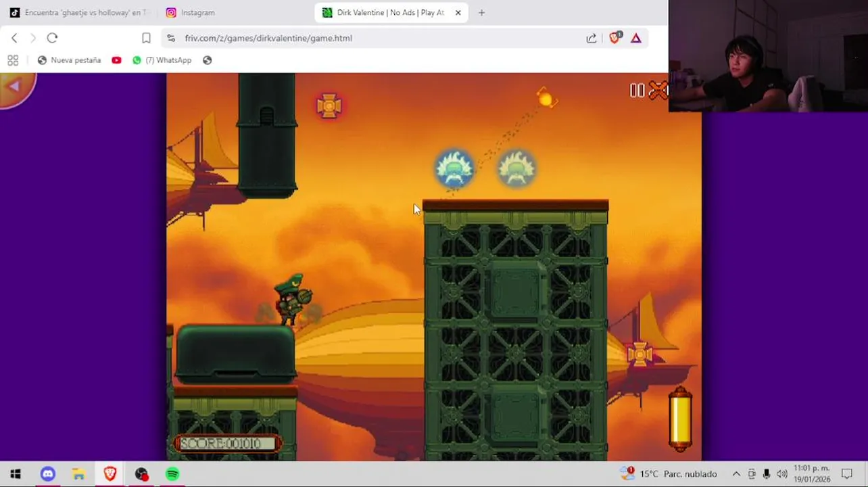
Task: Open the bookmarks bar apps grid
Action: pos(13,60)
